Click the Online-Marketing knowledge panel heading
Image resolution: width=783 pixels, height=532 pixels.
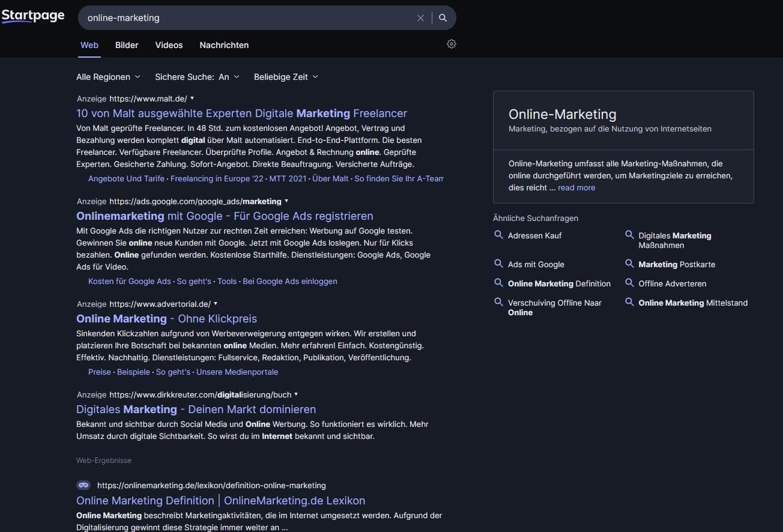(x=563, y=114)
